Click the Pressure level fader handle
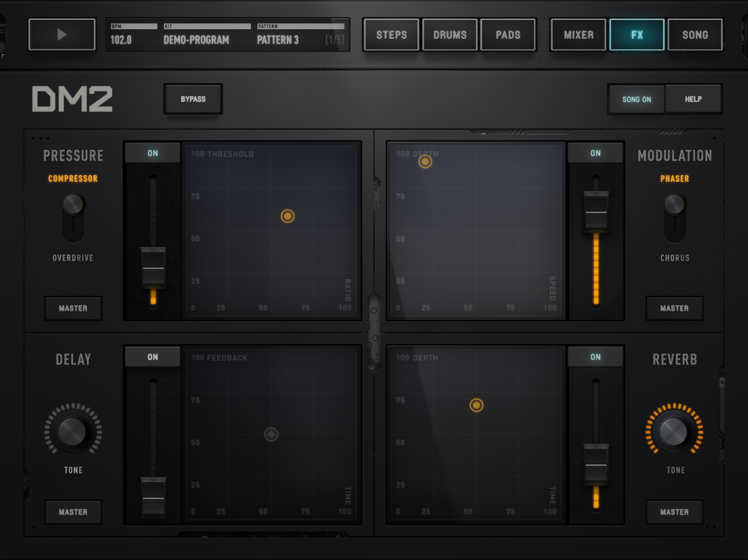The height and width of the screenshot is (560, 748). tap(153, 268)
